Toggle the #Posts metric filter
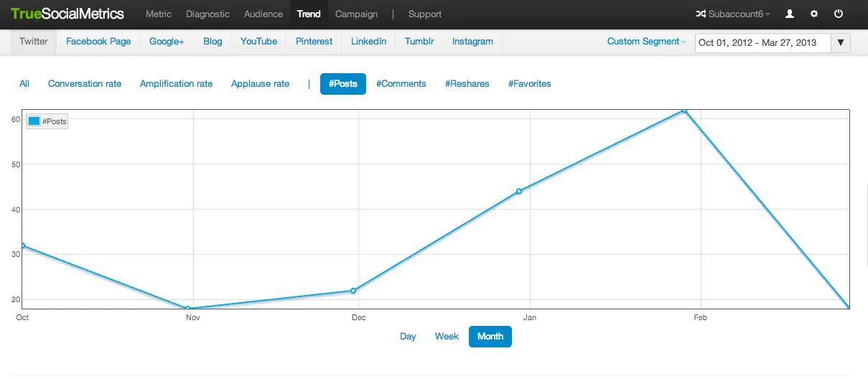 tap(342, 84)
